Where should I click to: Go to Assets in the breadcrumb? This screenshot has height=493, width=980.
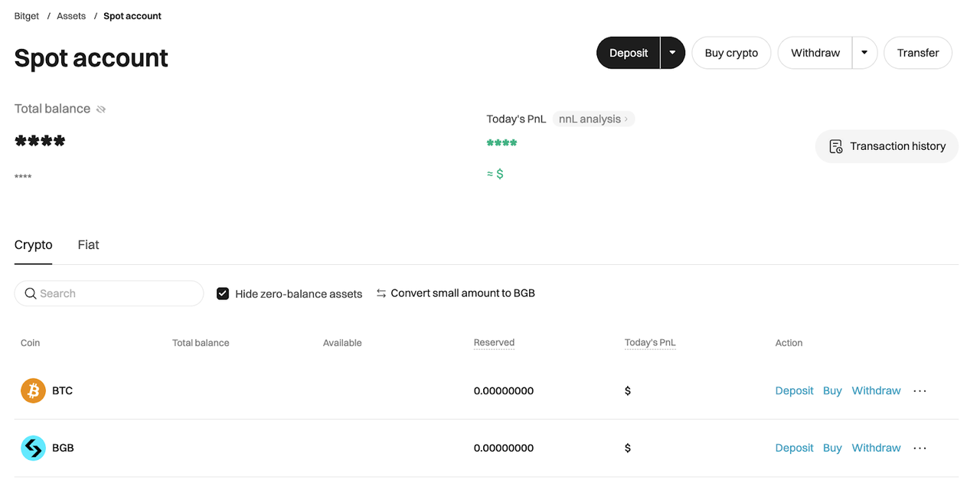coord(71,16)
